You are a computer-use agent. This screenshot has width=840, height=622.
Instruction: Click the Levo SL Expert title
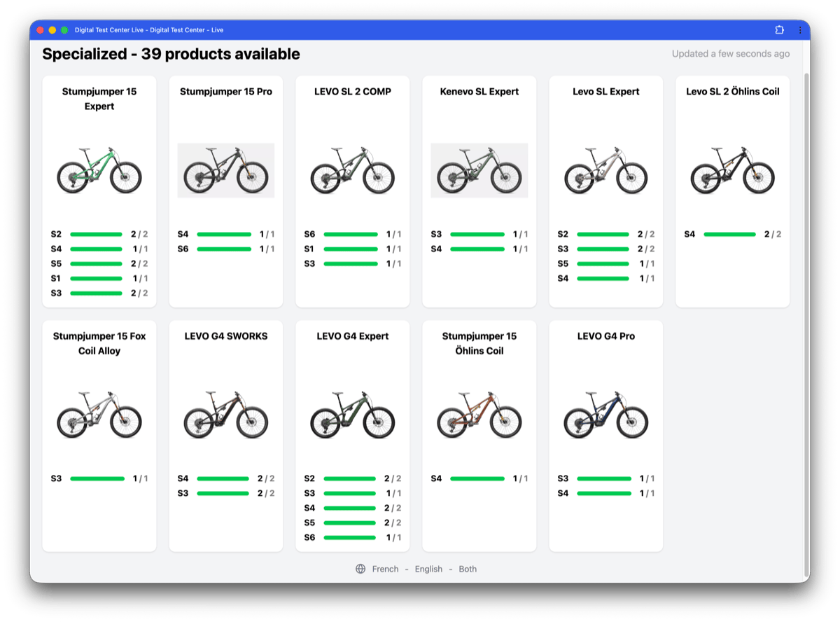coord(606,91)
